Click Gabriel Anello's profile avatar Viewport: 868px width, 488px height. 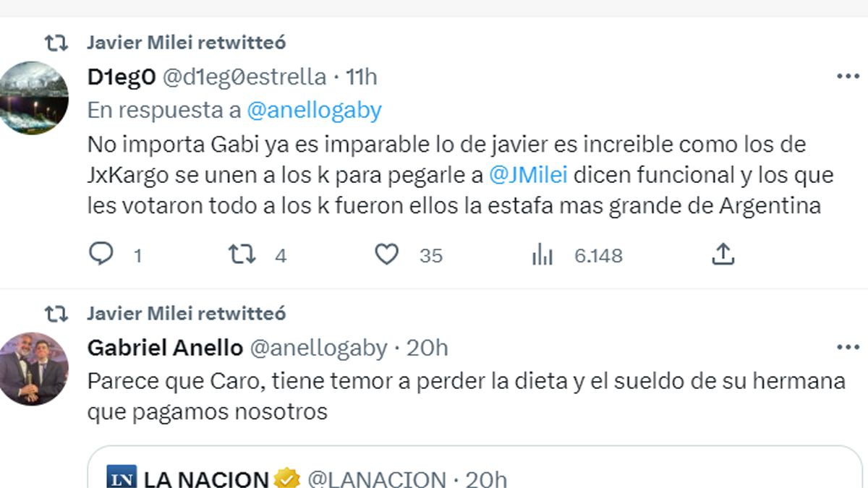pos(33,369)
